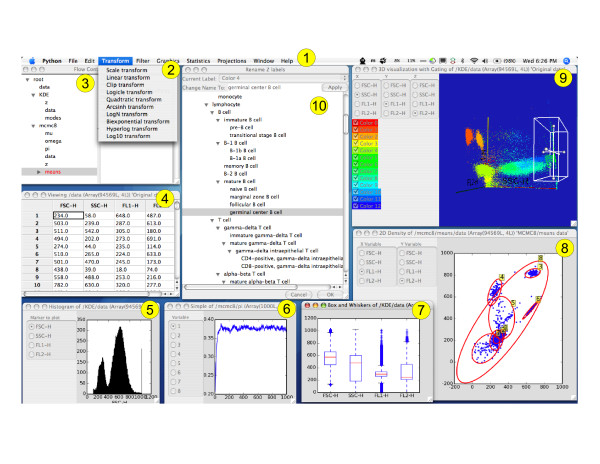Choose Arcsinh transform menu entry
This screenshot has height=464, width=600.
(130, 107)
